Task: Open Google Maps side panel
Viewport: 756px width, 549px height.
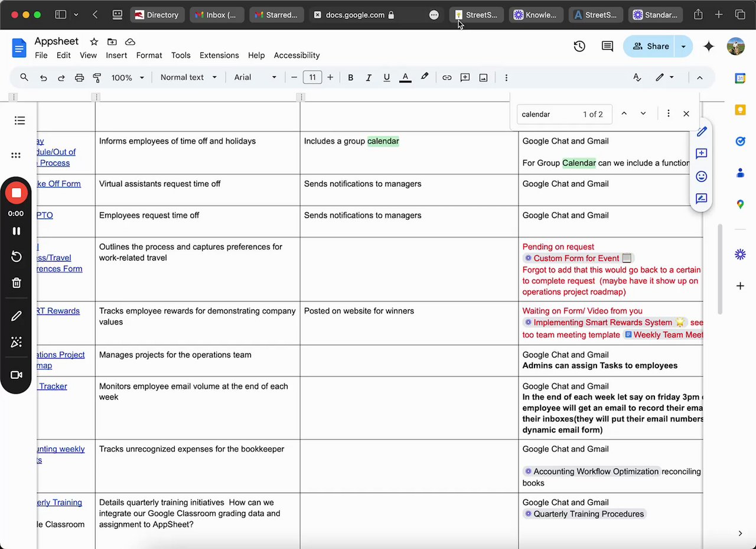Action: point(740,204)
